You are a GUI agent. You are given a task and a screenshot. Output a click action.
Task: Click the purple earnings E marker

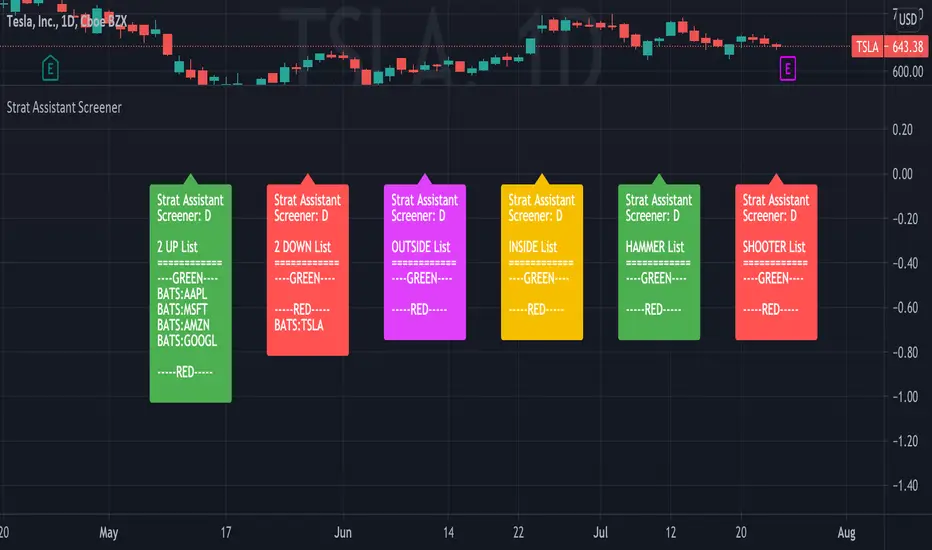tap(788, 68)
